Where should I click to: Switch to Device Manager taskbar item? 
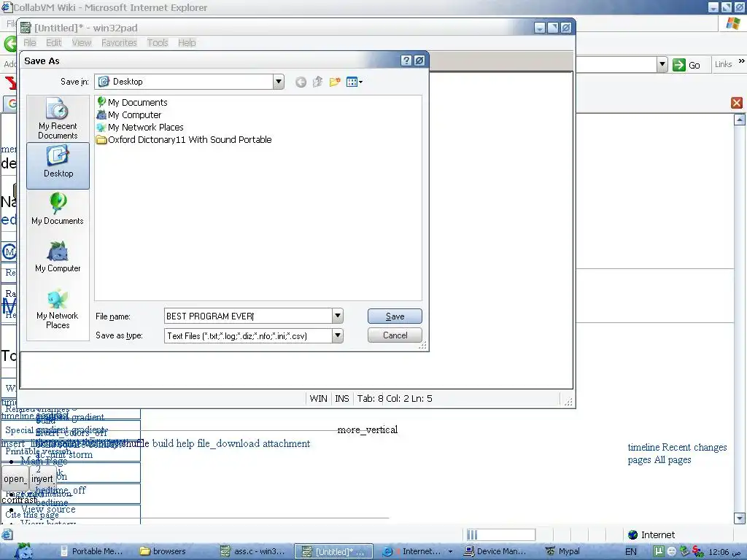click(496, 551)
